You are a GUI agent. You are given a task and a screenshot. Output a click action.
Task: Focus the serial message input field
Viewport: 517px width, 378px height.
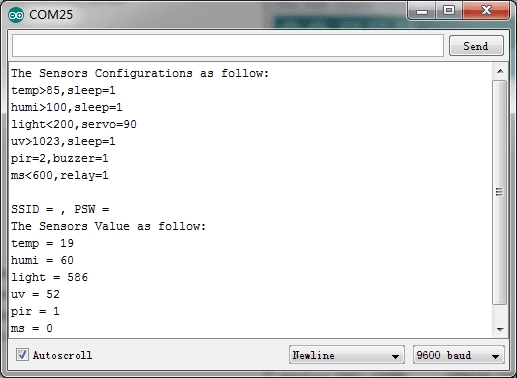click(x=228, y=46)
